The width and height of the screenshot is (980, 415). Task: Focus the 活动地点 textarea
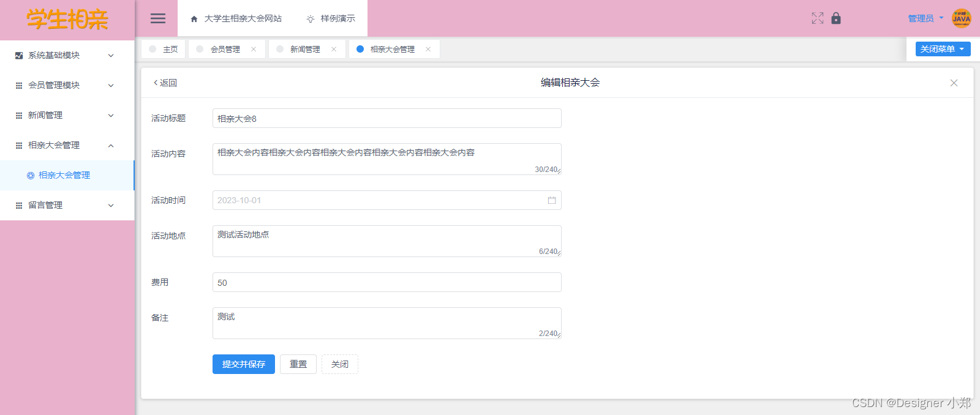(x=387, y=241)
